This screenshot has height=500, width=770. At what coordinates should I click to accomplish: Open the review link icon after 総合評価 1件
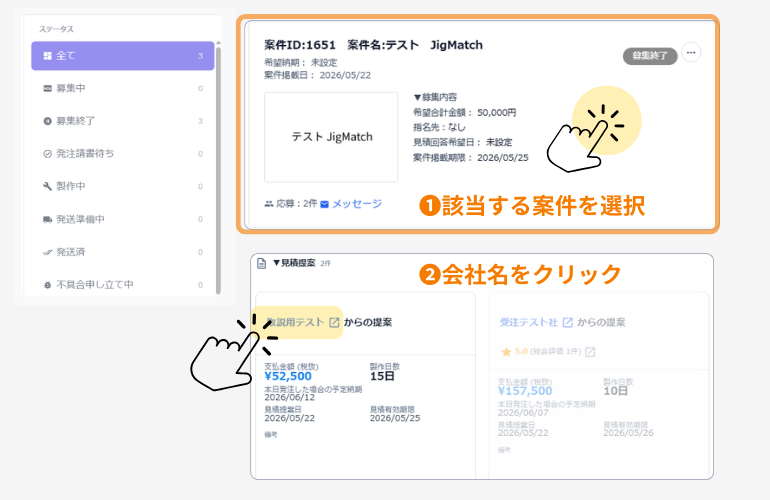tap(590, 352)
